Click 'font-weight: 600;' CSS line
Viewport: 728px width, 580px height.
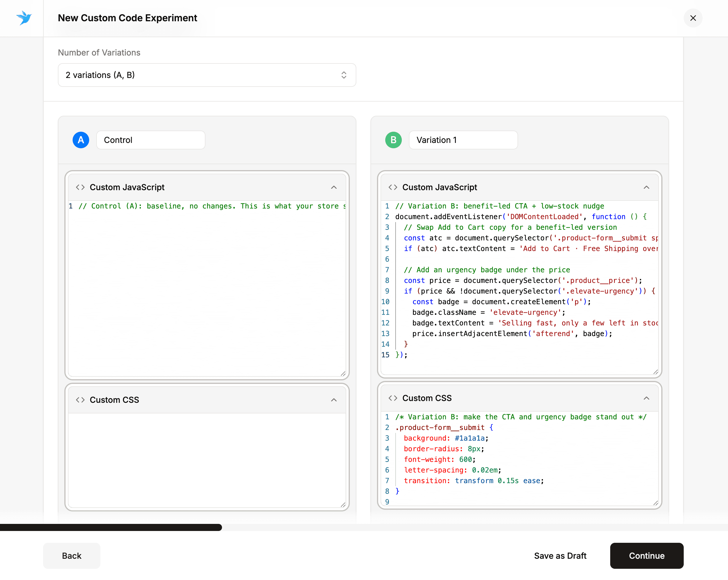tap(440, 460)
